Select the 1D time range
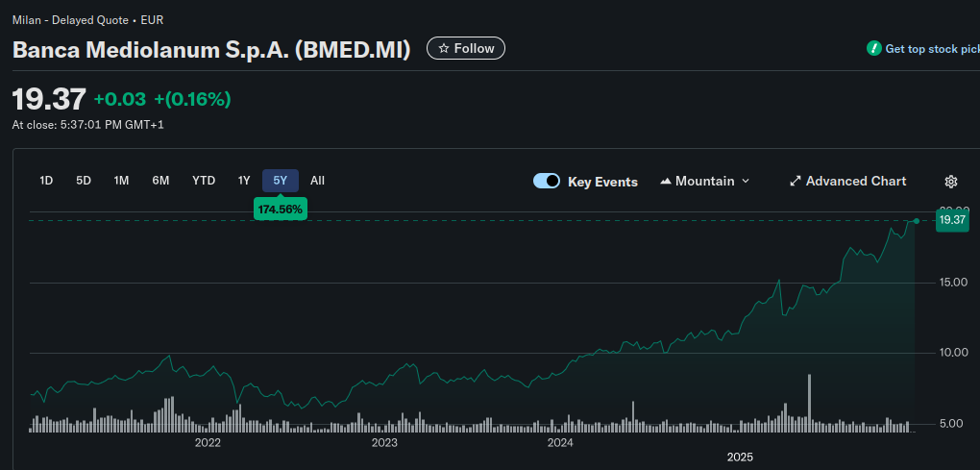 point(46,181)
